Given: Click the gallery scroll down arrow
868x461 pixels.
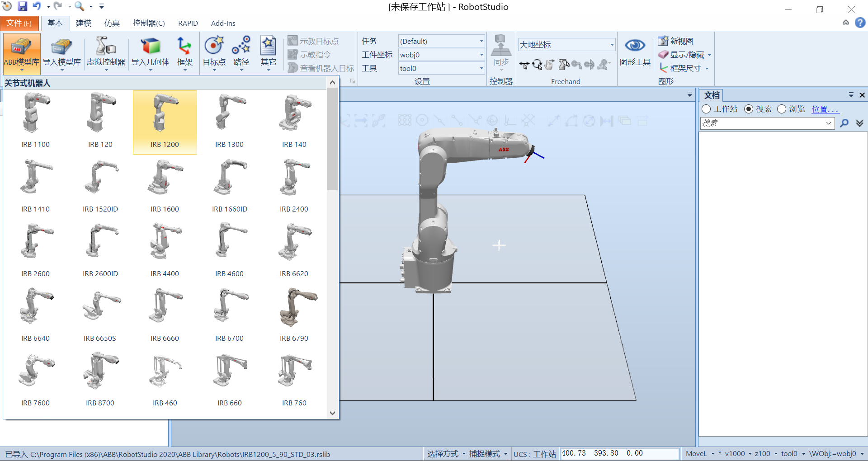Looking at the screenshot, I should pos(332,413).
